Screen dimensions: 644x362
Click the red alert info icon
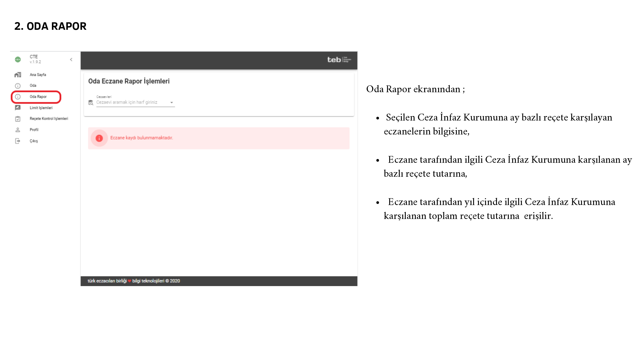point(99,138)
